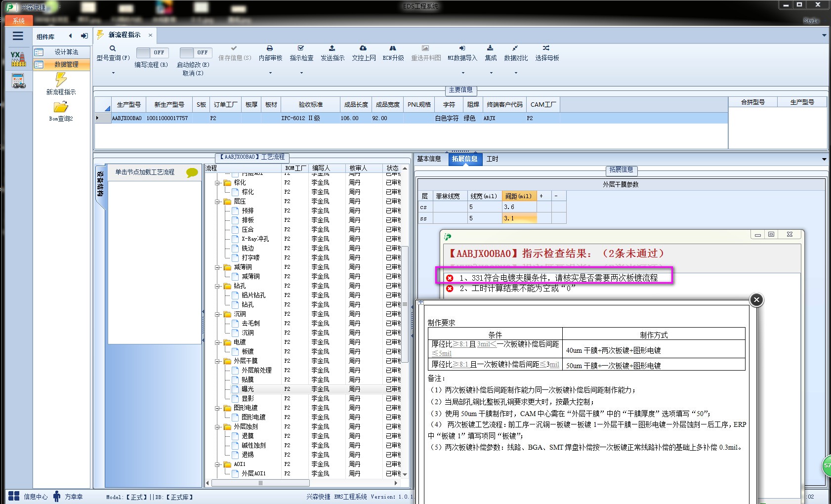Open dropdown under 型号查询
Screen dimensions: 831x504
[113, 73]
